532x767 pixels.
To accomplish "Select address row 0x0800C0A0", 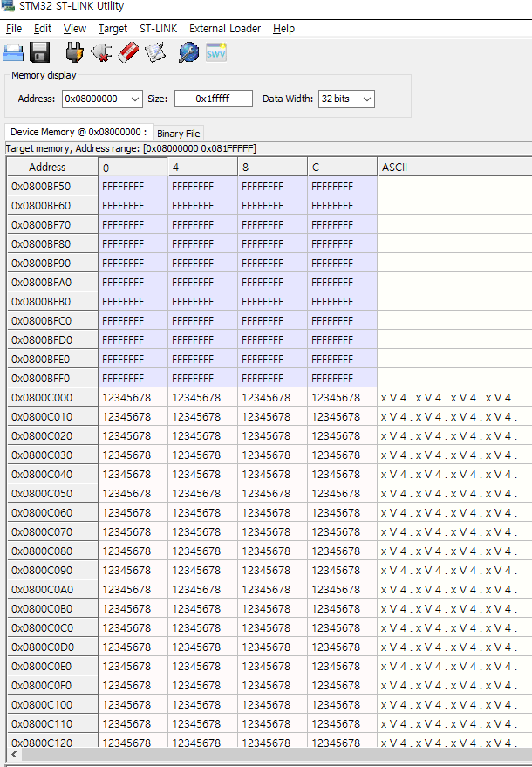I will [52, 590].
